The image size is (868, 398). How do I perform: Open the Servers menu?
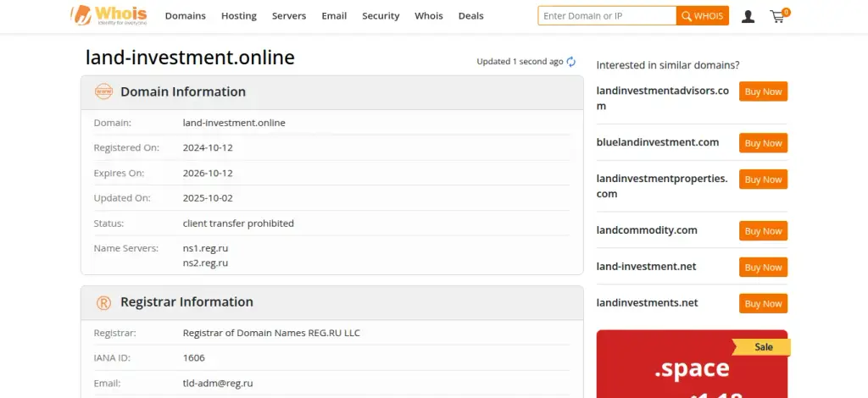click(x=289, y=16)
